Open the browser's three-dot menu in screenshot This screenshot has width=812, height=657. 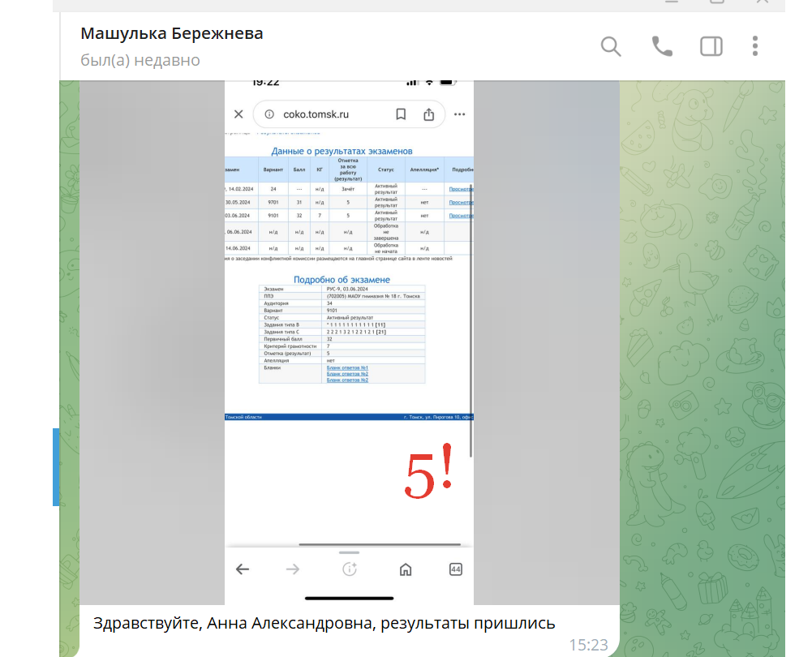[460, 114]
